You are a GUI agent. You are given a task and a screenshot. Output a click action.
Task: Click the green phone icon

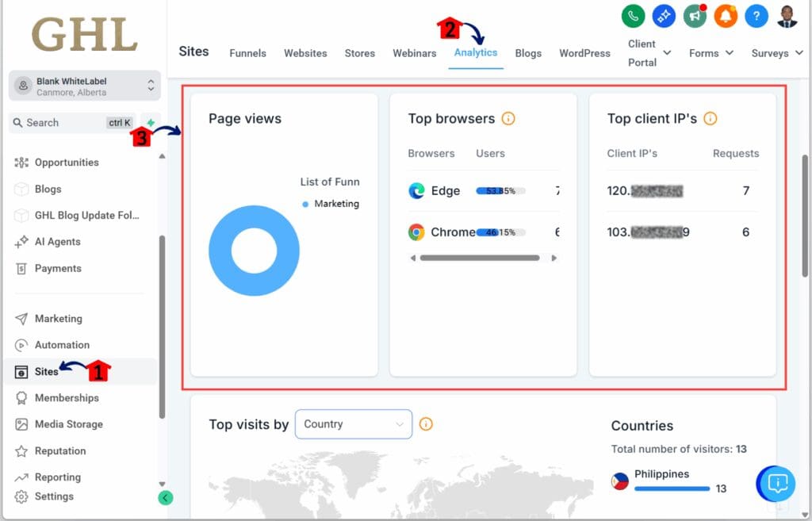point(632,15)
